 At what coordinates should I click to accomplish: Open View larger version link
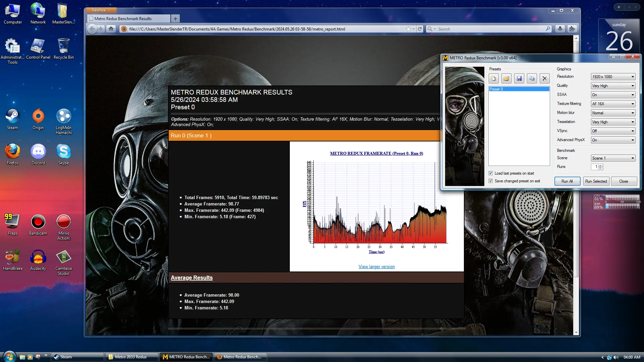tap(376, 267)
